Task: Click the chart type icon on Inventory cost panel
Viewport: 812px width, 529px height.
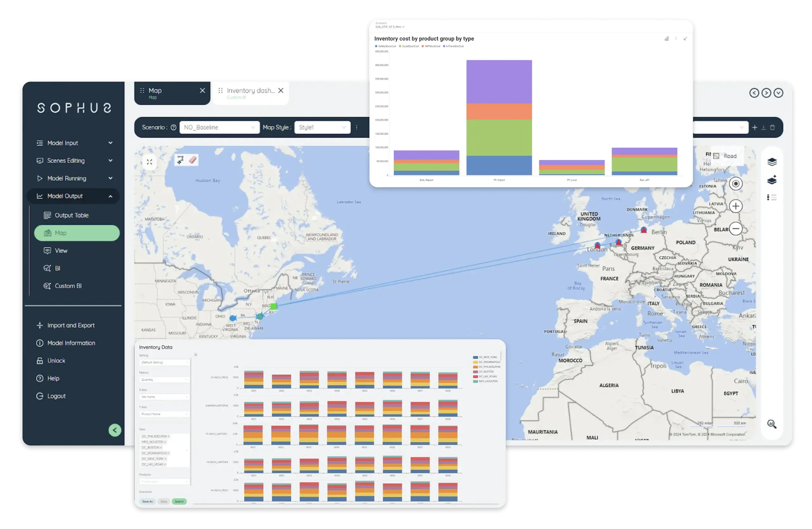Action: pyautogui.click(x=666, y=39)
